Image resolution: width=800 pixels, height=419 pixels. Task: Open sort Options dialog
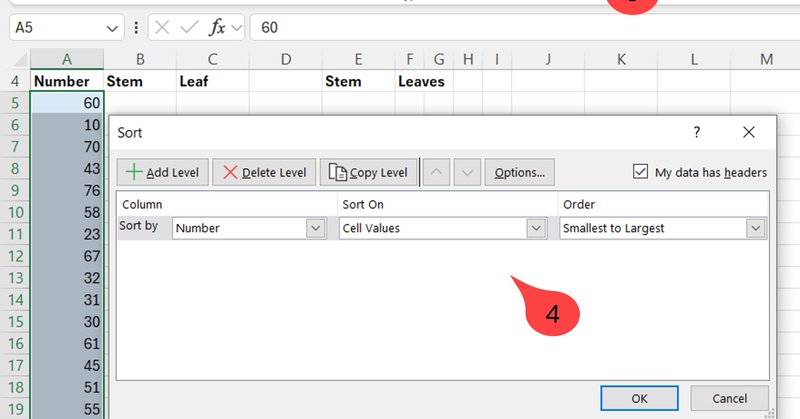click(519, 172)
